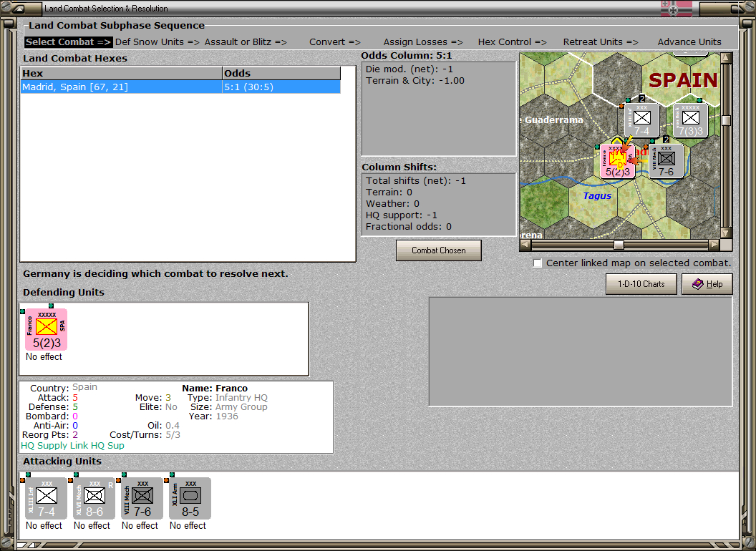Click the Select Combat subphase step
This screenshot has height=551, width=756.
[x=69, y=42]
